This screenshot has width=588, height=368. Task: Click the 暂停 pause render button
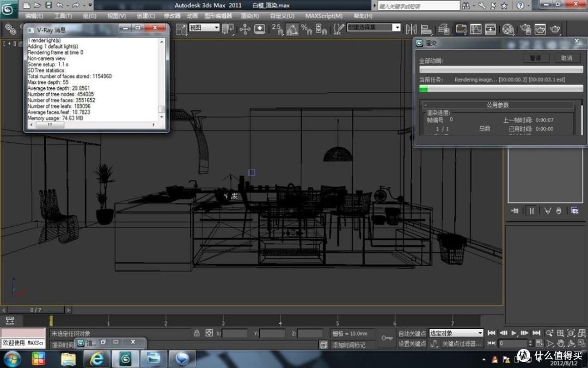(536, 58)
